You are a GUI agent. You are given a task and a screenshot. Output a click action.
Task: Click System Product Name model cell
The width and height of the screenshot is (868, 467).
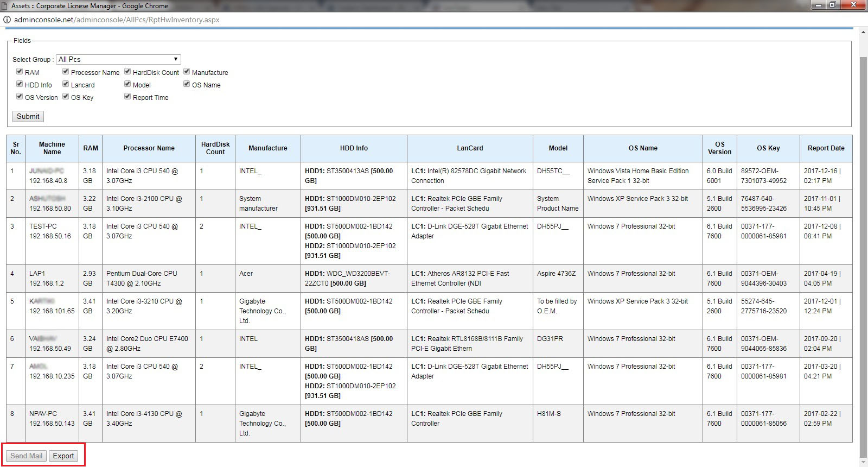tap(558, 204)
